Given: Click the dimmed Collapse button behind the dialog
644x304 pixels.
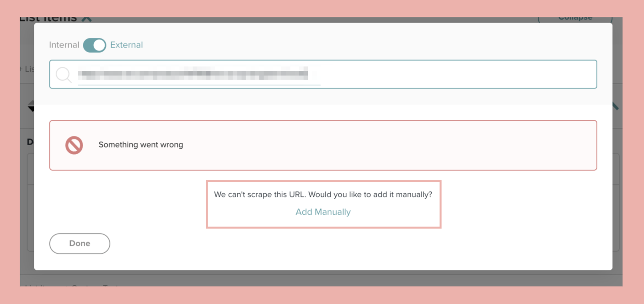Looking at the screenshot, I should (575, 19).
